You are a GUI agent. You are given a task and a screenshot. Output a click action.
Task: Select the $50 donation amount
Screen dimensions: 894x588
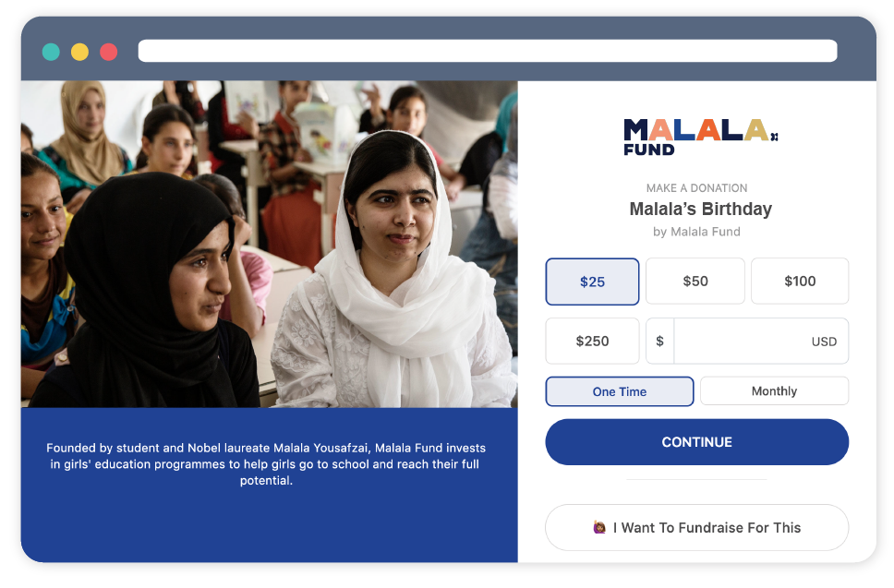[695, 281]
